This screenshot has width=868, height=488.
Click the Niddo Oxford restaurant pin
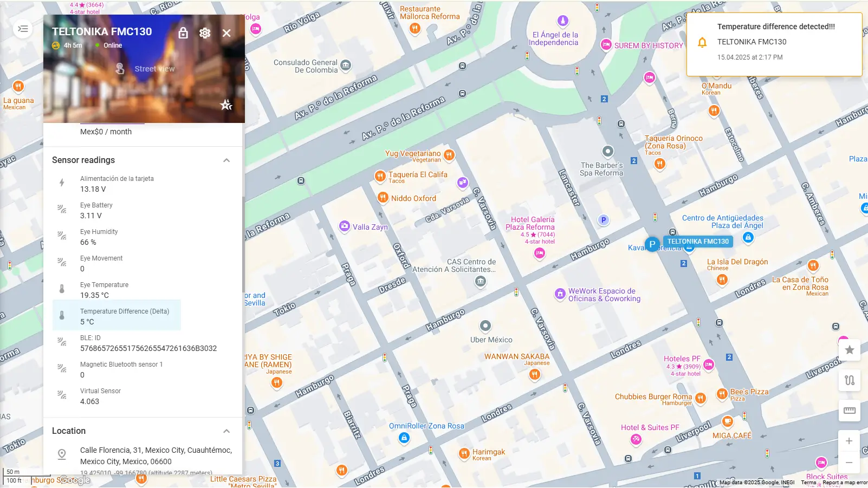click(x=383, y=198)
